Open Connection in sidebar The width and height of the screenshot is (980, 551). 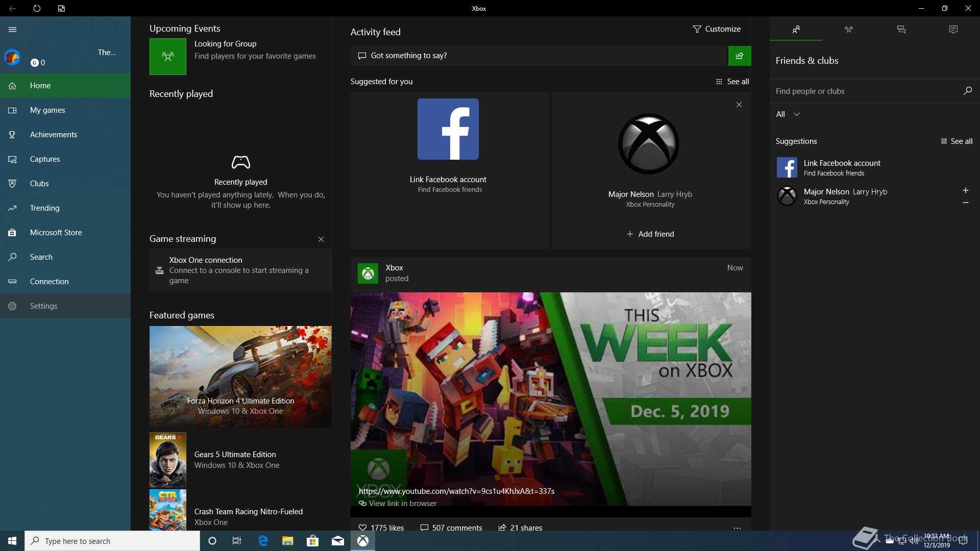point(65,282)
